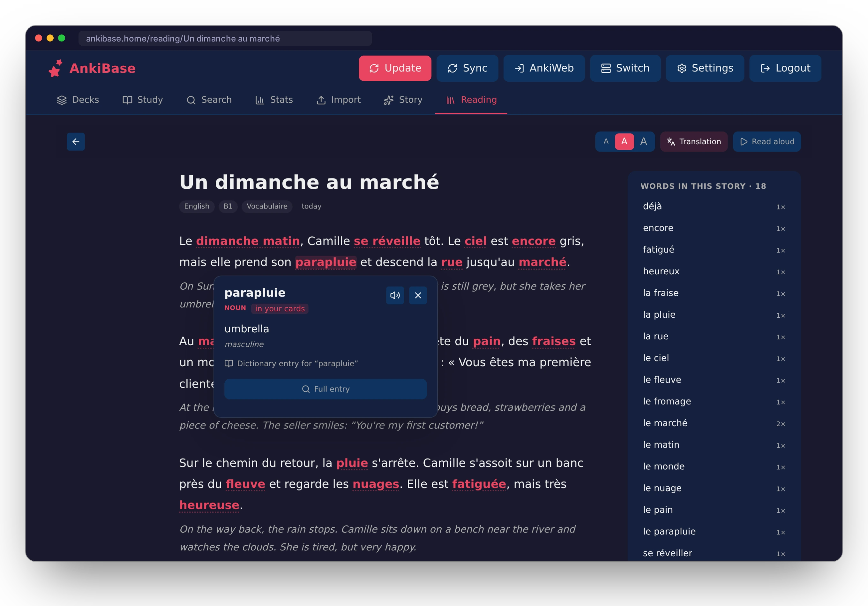This screenshot has width=868, height=606.
Task: Click the B1 level tag
Action: tap(228, 207)
